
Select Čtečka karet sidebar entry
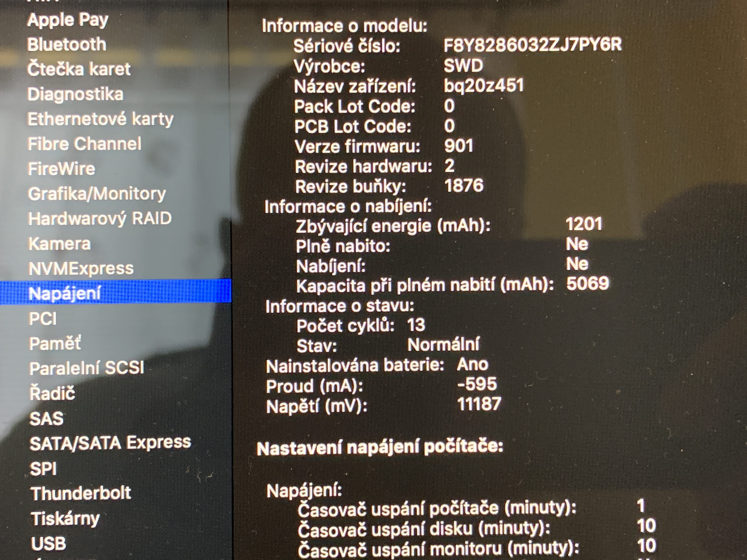click(79, 69)
